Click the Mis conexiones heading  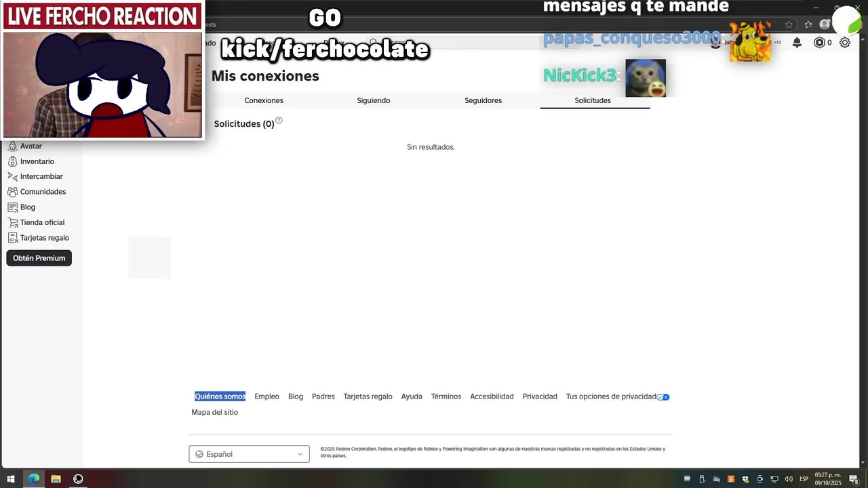[265, 76]
